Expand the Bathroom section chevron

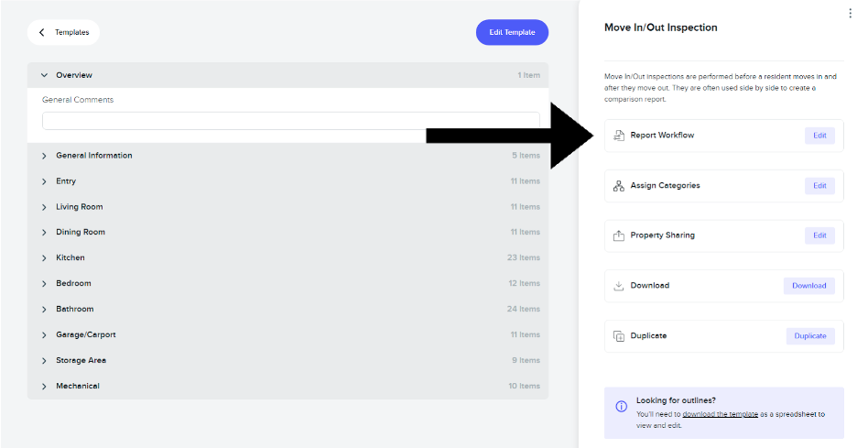pyautogui.click(x=44, y=310)
